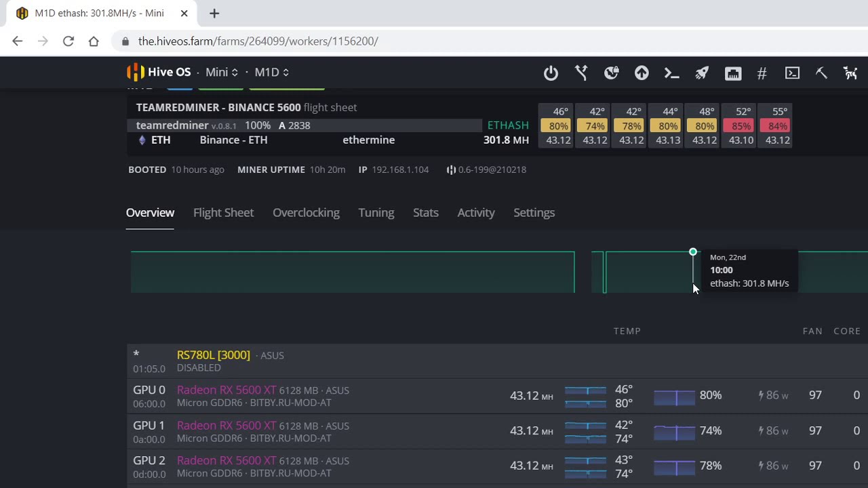Click the hash tag icon
The width and height of the screenshot is (868, 488).
coord(762,73)
